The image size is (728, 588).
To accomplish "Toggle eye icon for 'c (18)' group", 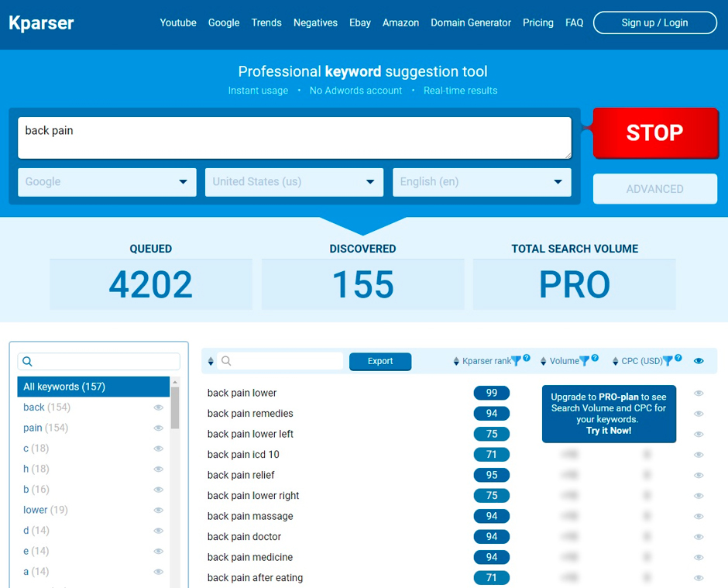I will pos(158,449).
